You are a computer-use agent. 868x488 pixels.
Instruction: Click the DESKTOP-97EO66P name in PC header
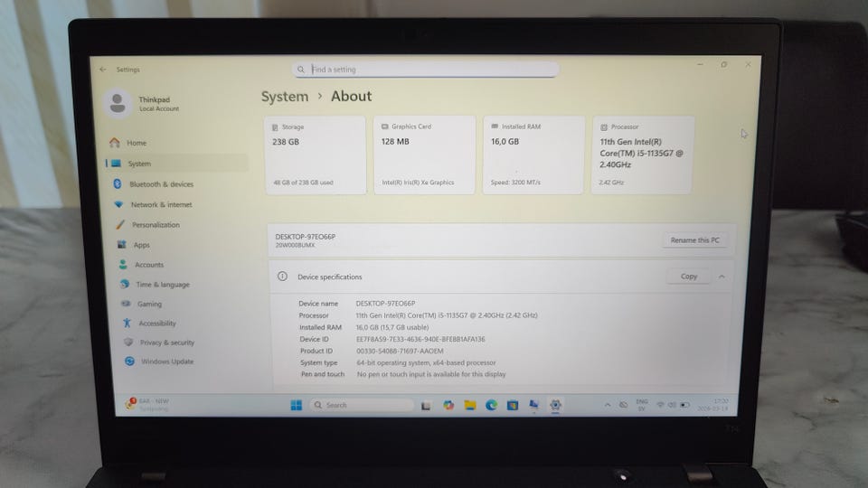point(305,236)
